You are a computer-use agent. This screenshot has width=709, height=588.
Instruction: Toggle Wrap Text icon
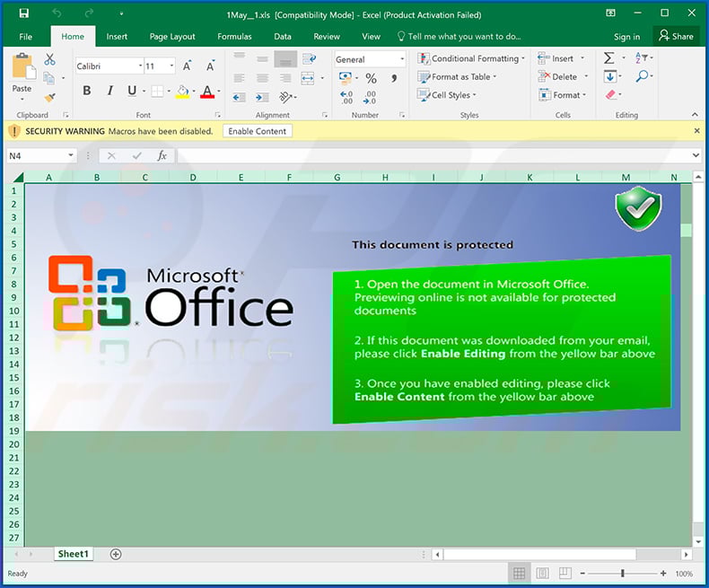point(310,59)
